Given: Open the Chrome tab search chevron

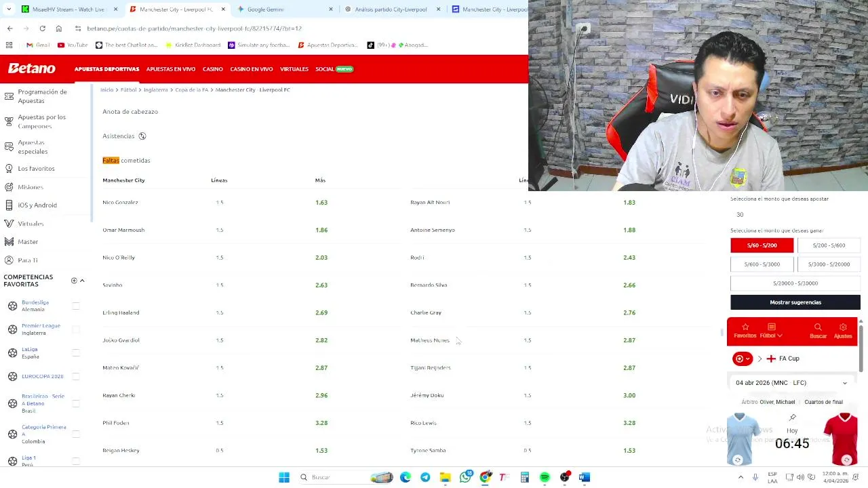Looking at the screenshot, I should pos(8,9).
